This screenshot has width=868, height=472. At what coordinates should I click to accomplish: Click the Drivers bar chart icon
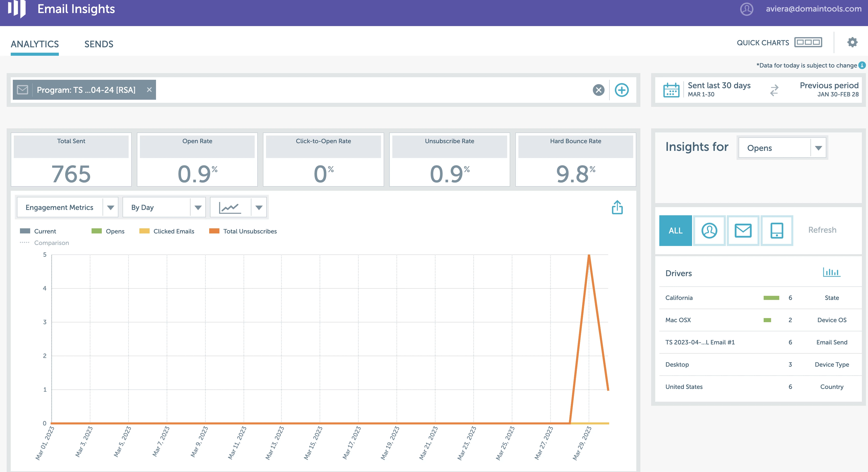pos(831,272)
